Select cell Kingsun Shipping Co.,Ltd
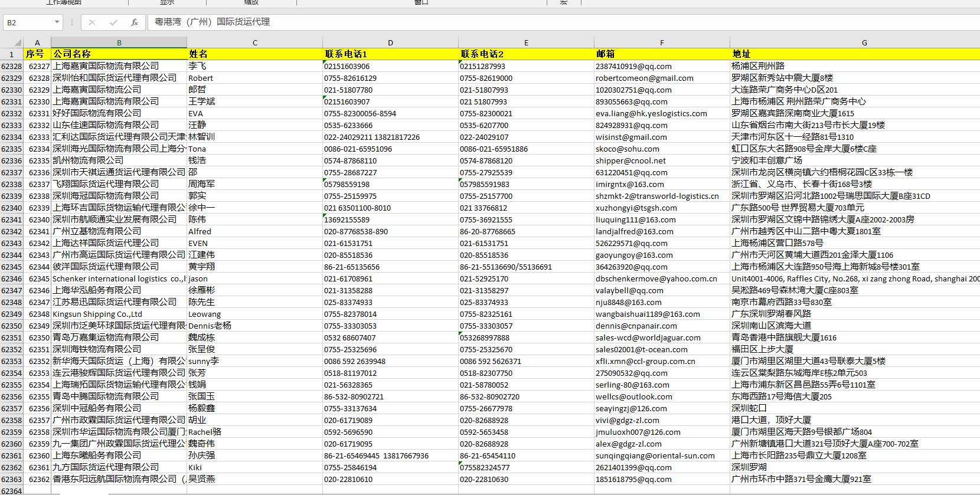Screen dimensions: 980x495 (x=119, y=314)
